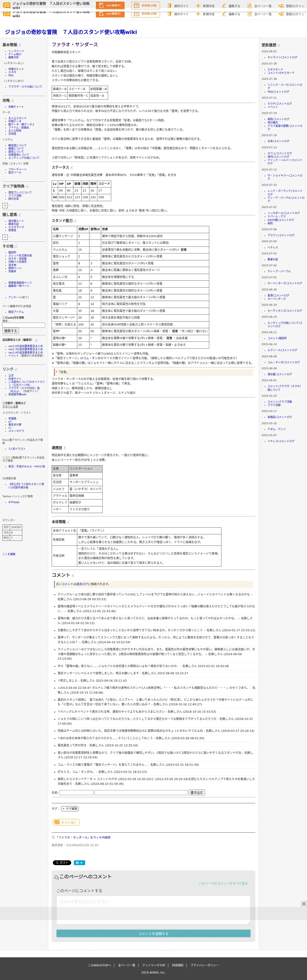Expand the + box under クリア後特典 list
Image resolution: width=307 pixels, height=980 pixels.
(5, 205)
